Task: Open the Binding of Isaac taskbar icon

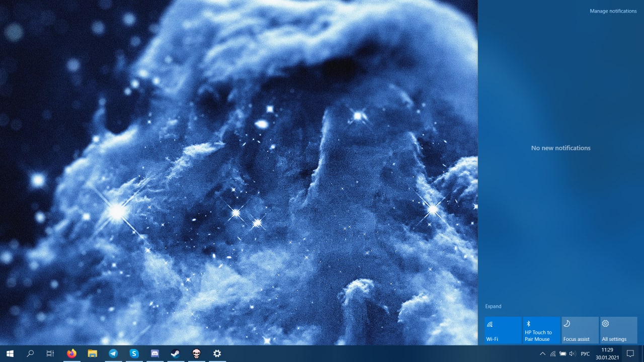Action: [196, 353]
